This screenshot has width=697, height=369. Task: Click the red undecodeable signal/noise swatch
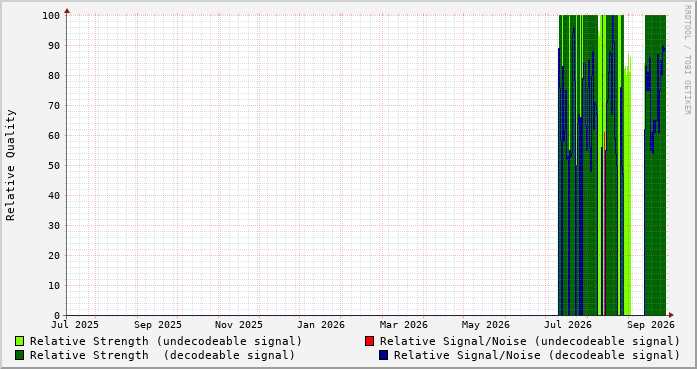click(369, 341)
